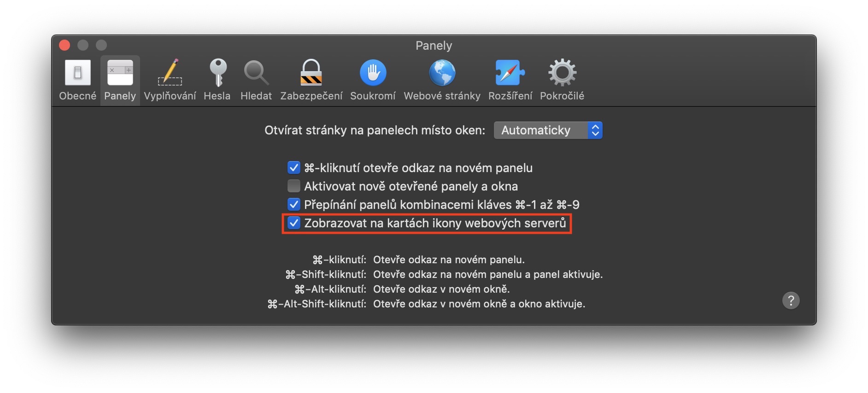Click the Pokročilé tab label text
Viewport: 868px width, 393px height.
(562, 96)
